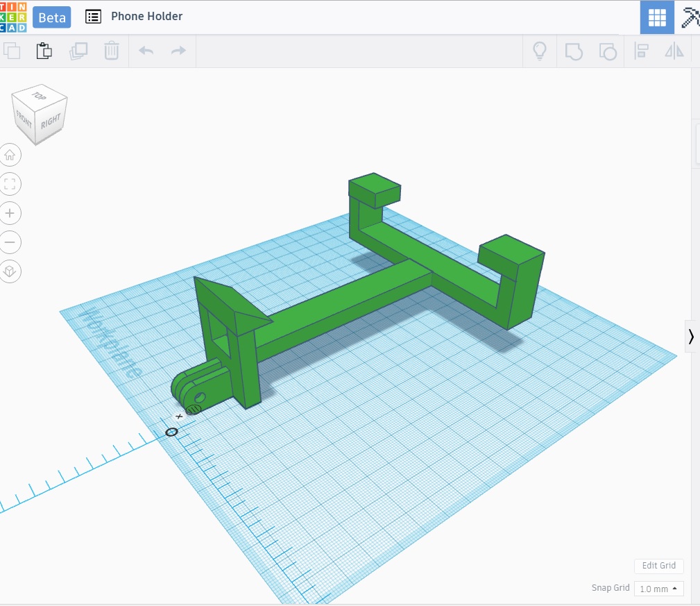The image size is (700, 606).
Task: Click the Group shapes icon
Action: [574, 51]
